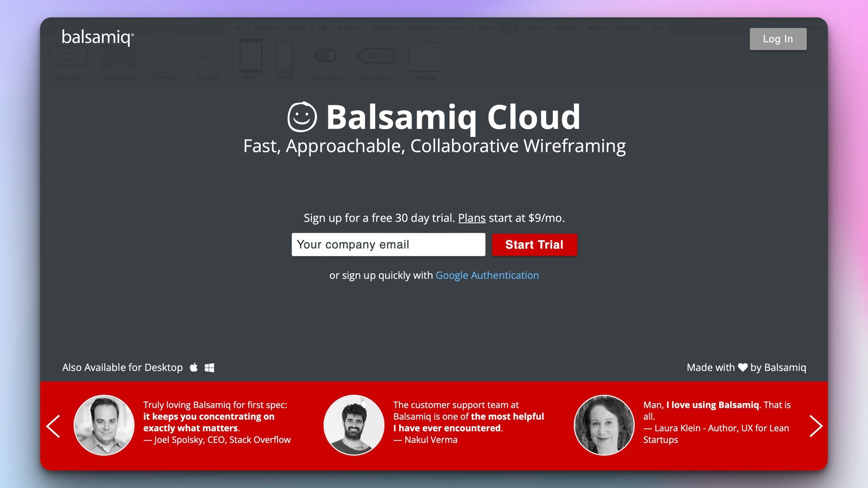Image resolution: width=868 pixels, height=488 pixels.
Task: Click the Windows desktop icon
Action: [x=209, y=368]
